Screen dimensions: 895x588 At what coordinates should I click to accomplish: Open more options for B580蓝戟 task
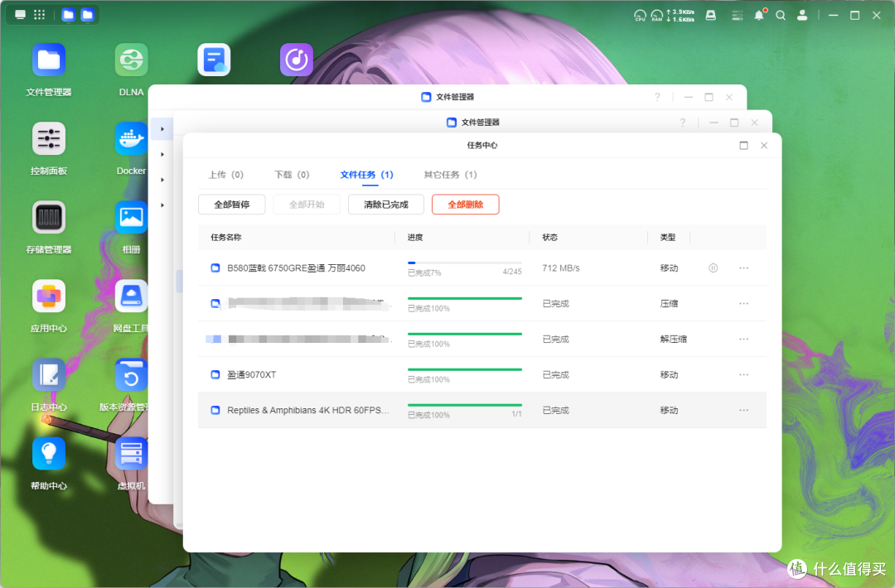tap(743, 268)
